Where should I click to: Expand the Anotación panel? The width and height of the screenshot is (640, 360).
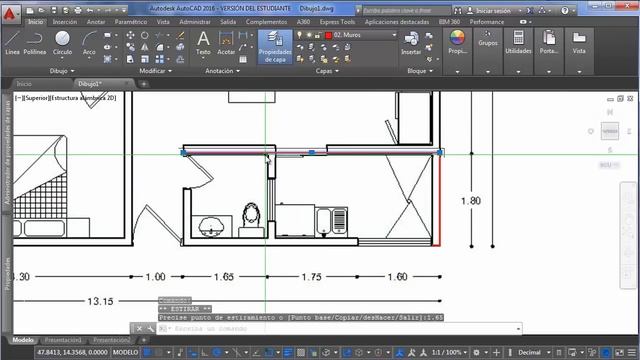222,71
